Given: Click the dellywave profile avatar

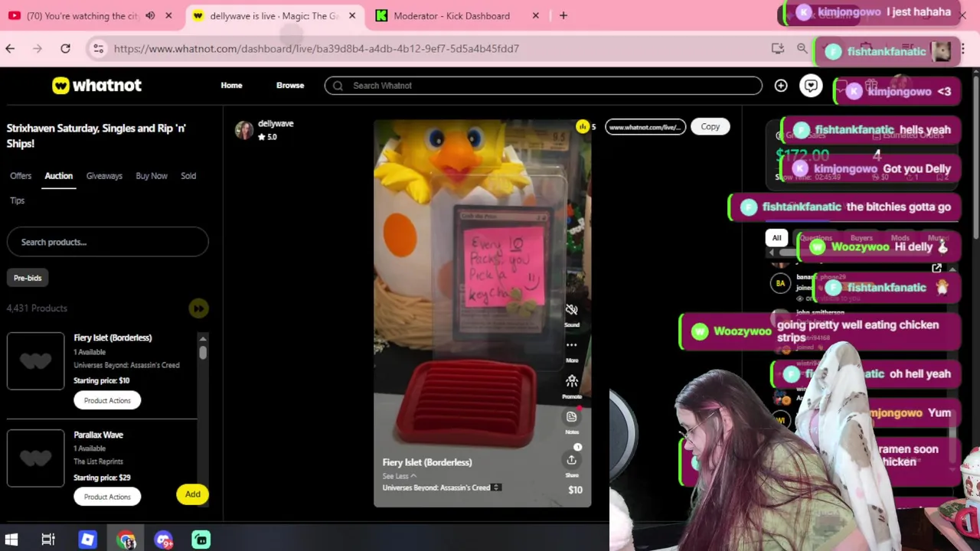Looking at the screenshot, I should pyautogui.click(x=244, y=130).
